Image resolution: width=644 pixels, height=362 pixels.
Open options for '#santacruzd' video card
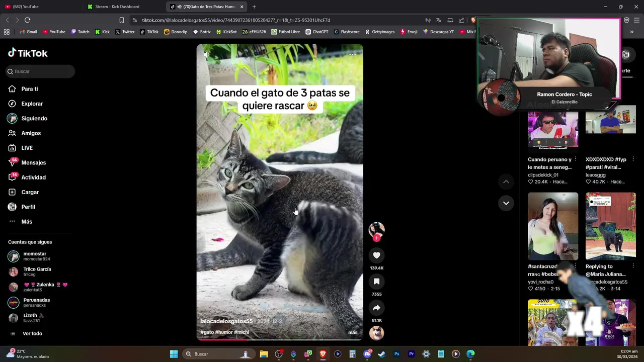click(x=575, y=266)
